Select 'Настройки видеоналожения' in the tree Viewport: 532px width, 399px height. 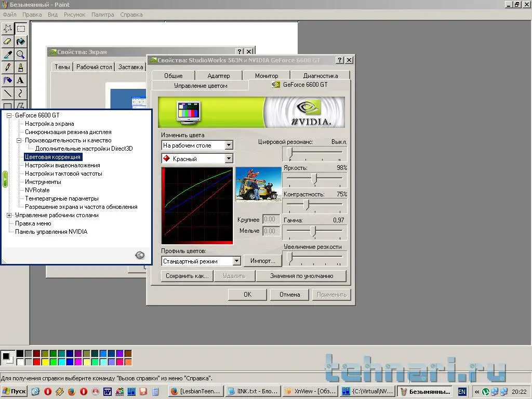tap(62, 165)
